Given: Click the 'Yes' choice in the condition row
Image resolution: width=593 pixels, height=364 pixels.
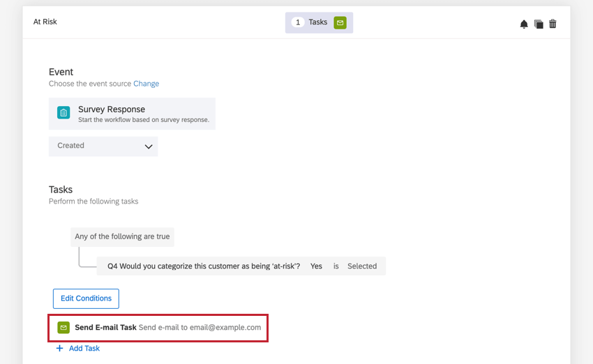Looking at the screenshot, I should point(316,266).
